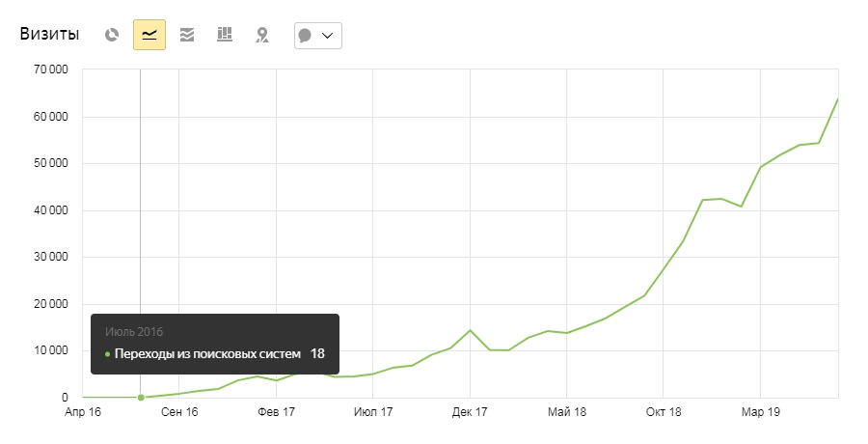Click the Июль 2016 tooltip heading
The width and height of the screenshot is (868, 444).
pos(134,332)
